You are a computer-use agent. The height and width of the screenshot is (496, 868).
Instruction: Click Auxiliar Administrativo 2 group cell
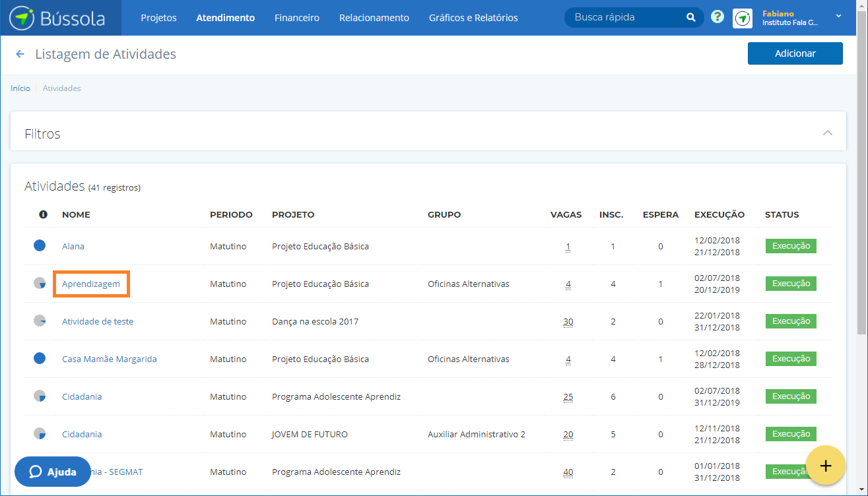pyautogui.click(x=477, y=434)
